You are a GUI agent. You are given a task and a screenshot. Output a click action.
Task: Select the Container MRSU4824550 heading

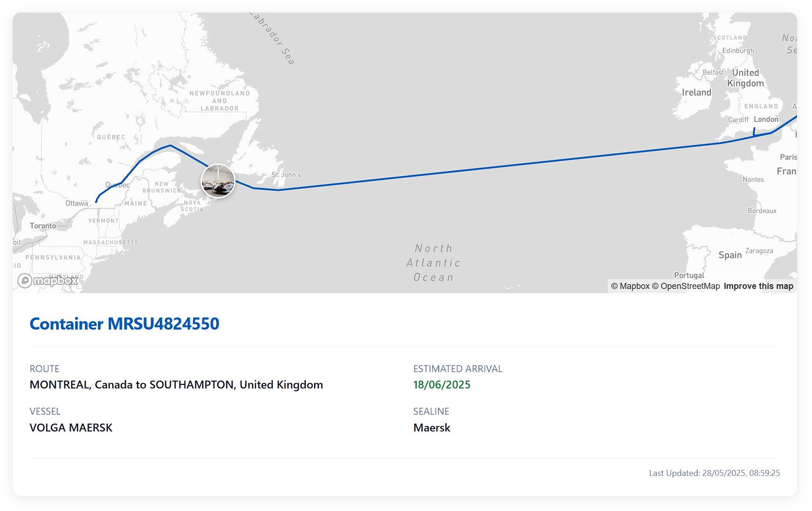125,323
